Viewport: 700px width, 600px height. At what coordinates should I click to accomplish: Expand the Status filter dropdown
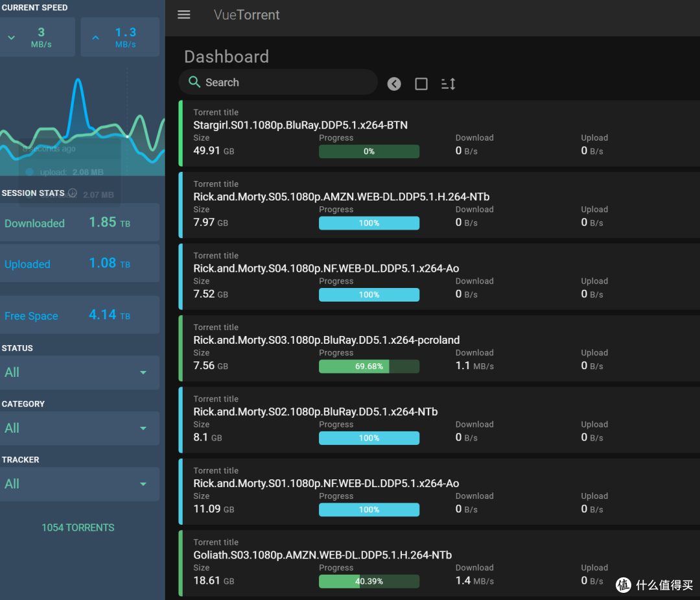point(143,372)
